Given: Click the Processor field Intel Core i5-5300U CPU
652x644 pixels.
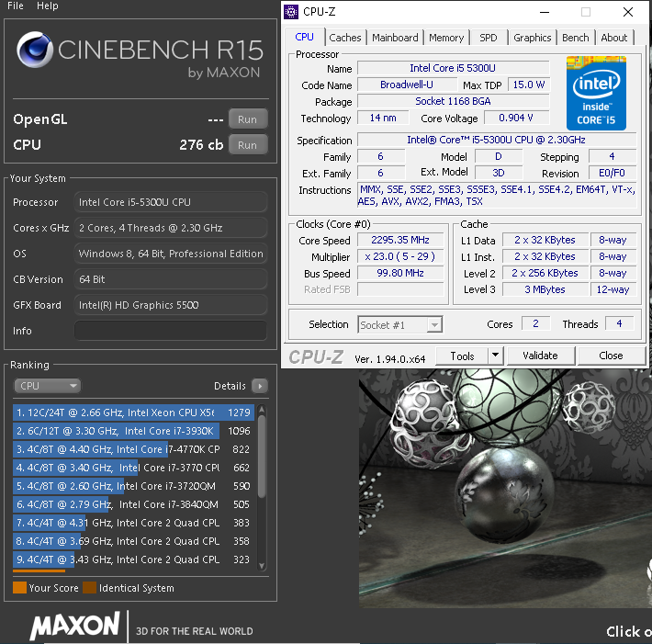Looking at the screenshot, I should tap(171, 202).
